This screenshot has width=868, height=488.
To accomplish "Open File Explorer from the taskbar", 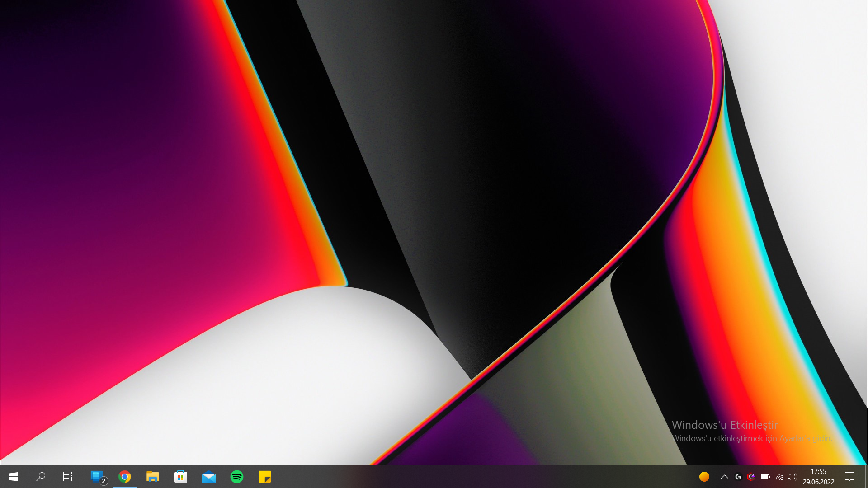I will (x=153, y=477).
